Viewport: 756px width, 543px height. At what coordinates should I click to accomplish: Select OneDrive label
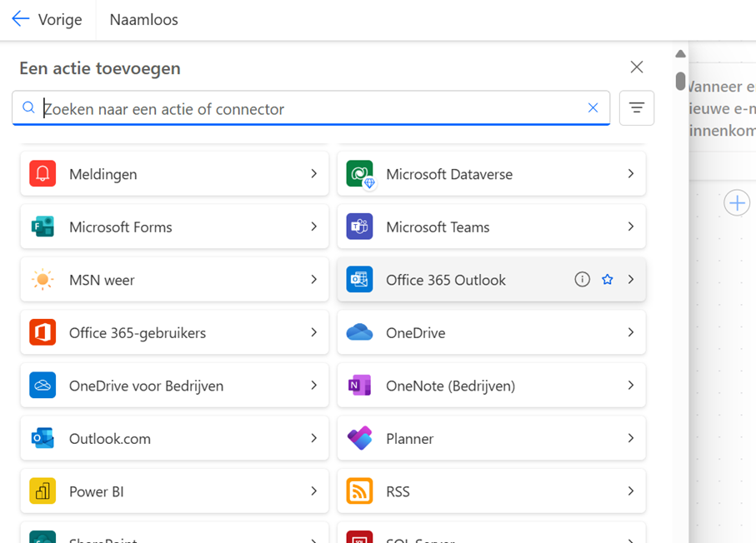pyautogui.click(x=416, y=333)
